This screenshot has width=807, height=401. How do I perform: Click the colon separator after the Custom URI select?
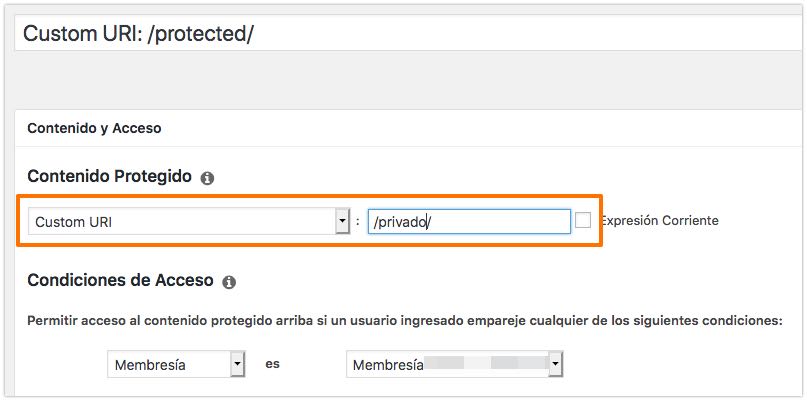tap(358, 222)
